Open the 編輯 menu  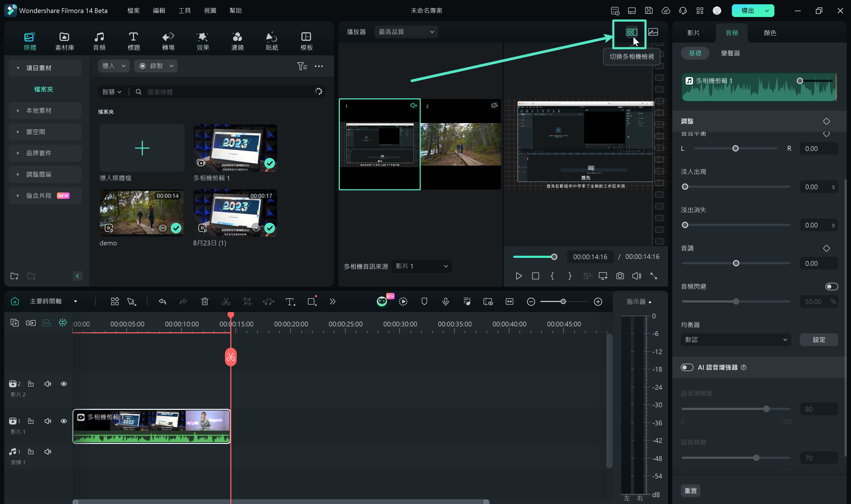(x=159, y=11)
